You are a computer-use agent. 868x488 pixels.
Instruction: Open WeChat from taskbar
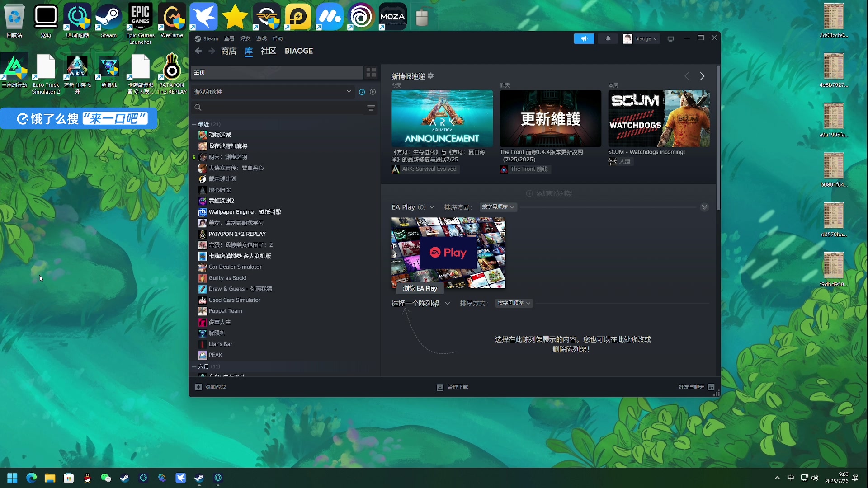click(106, 478)
